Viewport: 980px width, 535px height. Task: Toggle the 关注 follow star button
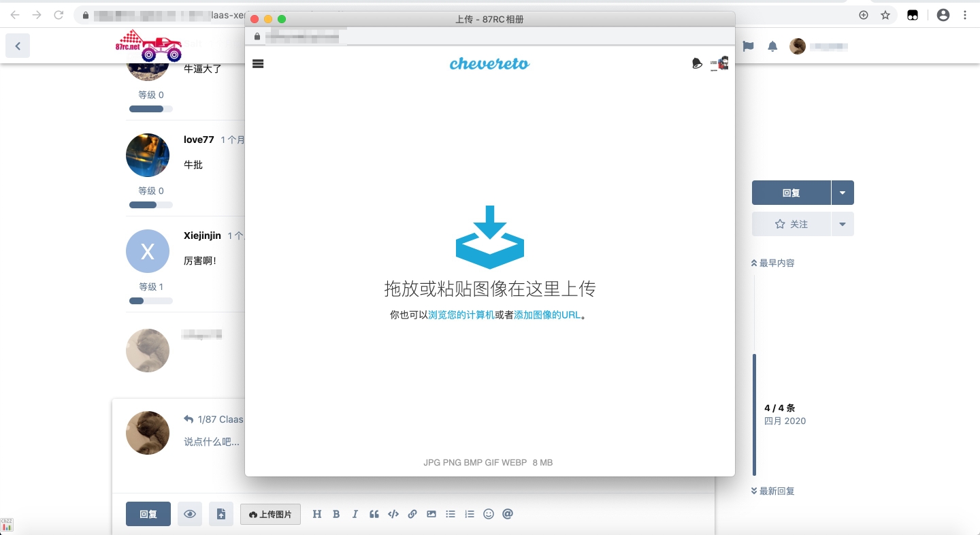(x=791, y=224)
